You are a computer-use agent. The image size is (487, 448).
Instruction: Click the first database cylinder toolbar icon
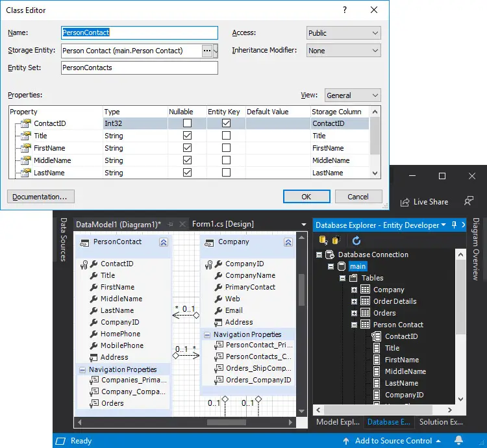323,240
